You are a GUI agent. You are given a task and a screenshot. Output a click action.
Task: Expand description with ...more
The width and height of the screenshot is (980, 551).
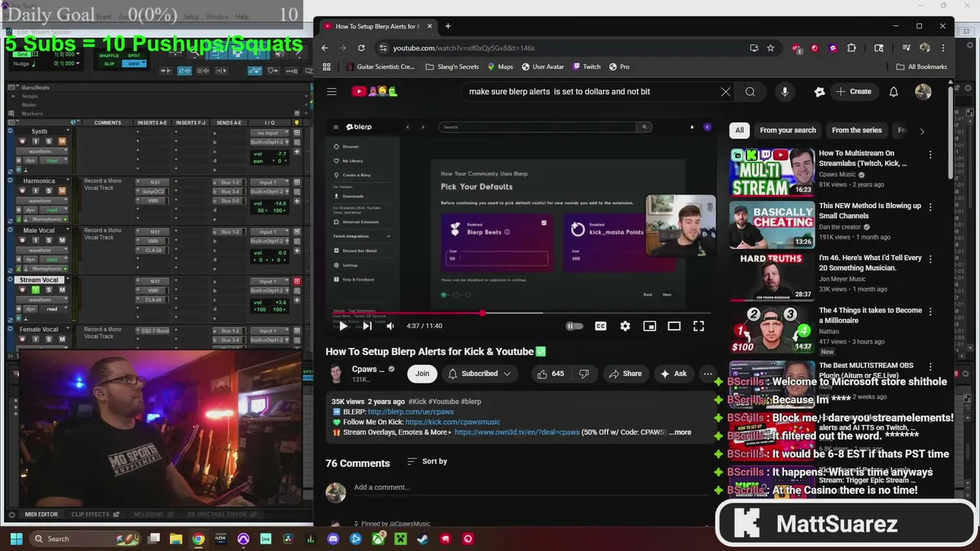(680, 432)
